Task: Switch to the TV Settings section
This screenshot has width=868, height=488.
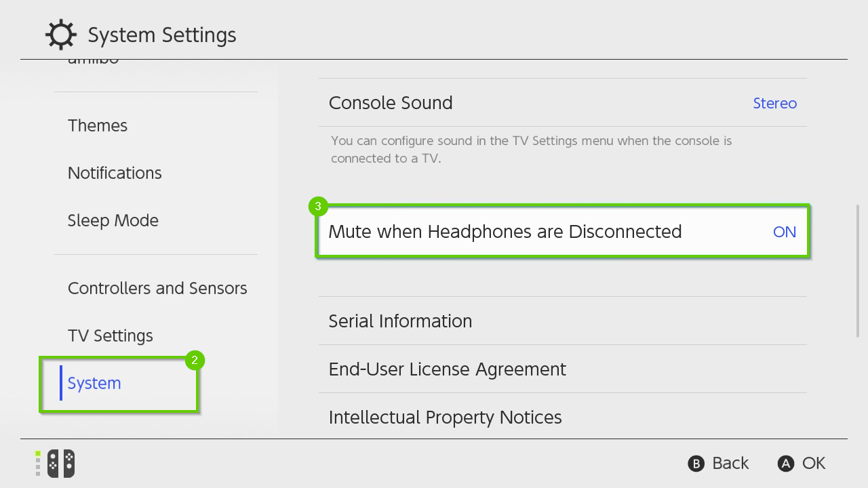Action: 111,335
